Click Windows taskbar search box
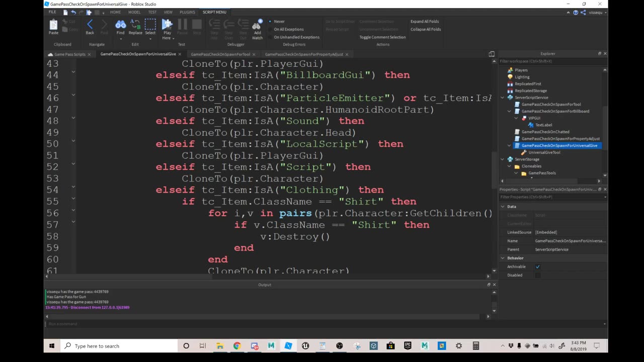Viewport: 644px width, 362px height. (119, 346)
